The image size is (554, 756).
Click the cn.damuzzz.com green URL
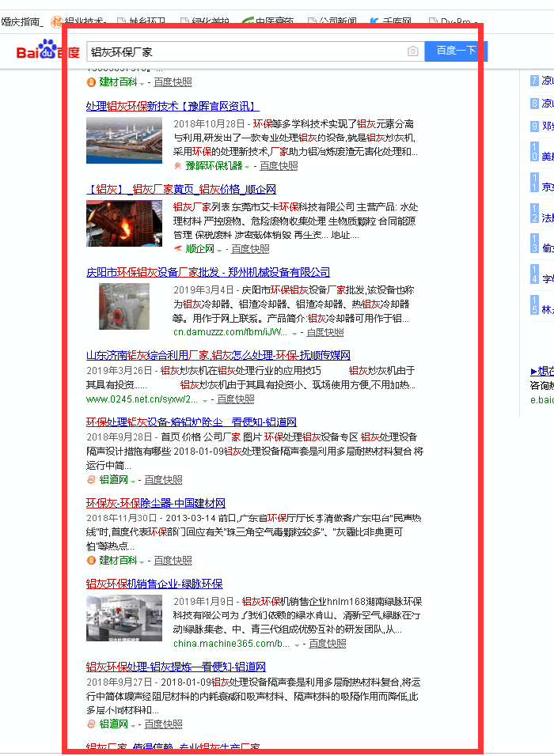230,332
